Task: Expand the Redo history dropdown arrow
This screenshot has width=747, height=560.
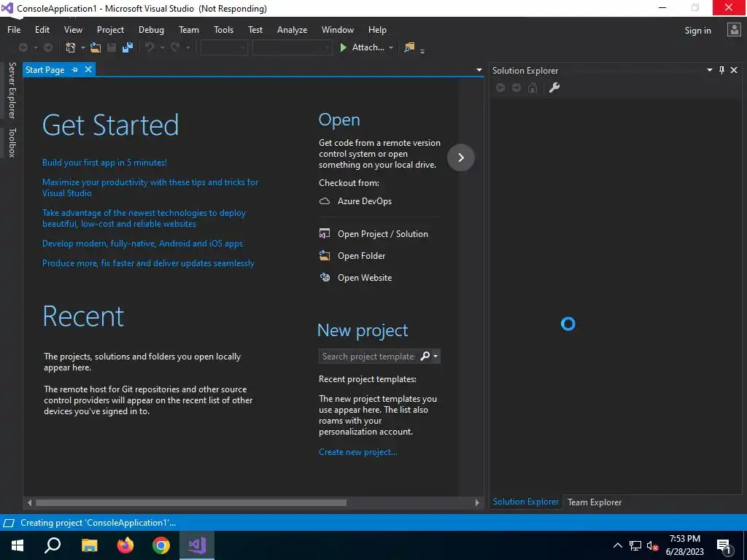Action: coord(187,47)
